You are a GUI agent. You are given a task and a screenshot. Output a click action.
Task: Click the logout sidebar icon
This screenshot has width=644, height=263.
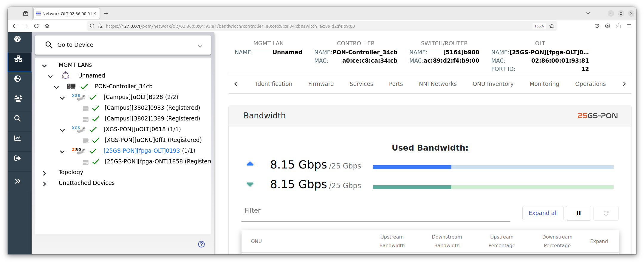click(x=18, y=158)
